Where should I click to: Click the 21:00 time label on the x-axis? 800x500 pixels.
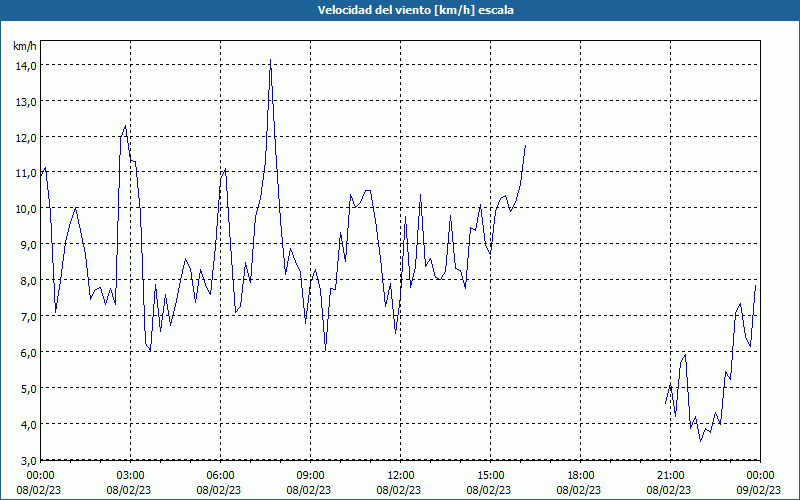click(670, 476)
